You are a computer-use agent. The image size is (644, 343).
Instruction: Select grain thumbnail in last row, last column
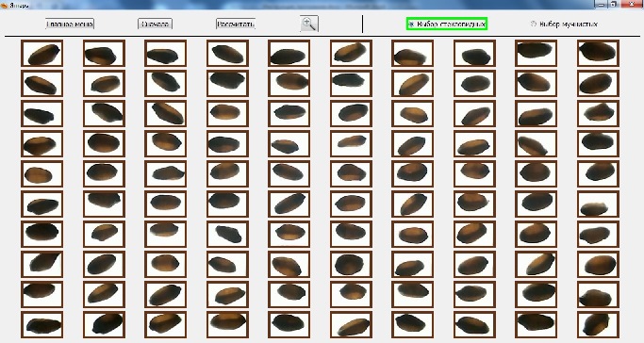pyautogui.click(x=598, y=324)
